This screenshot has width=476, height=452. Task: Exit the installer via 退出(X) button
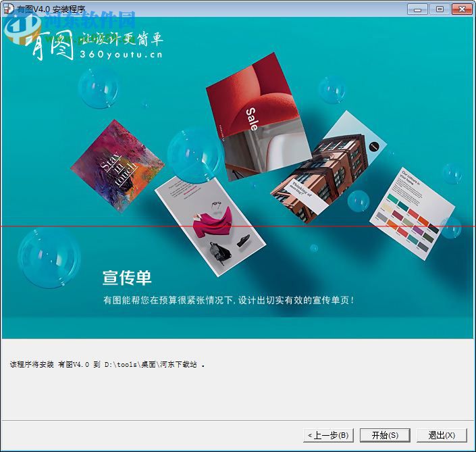pyautogui.click(x=442, y=435)
